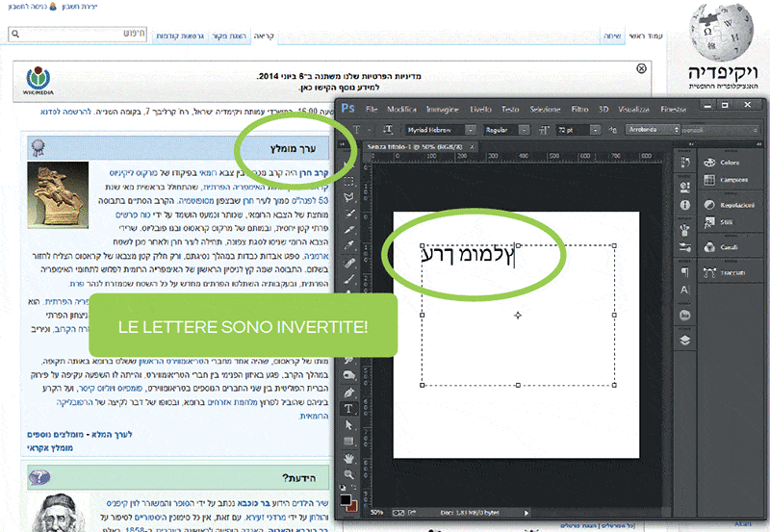Open the Myriad Hebrew font dropdown

(x=472, y=130)
